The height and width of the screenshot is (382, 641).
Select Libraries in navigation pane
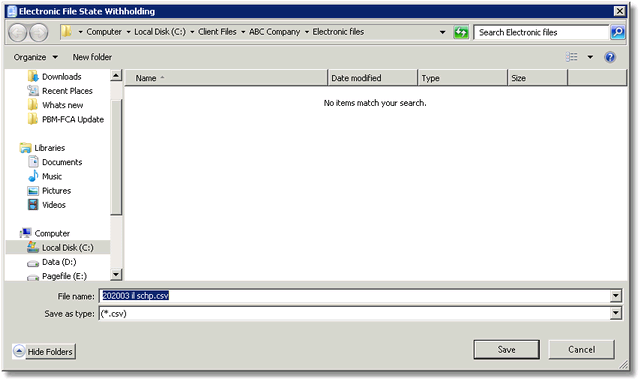tap(49, 148)
